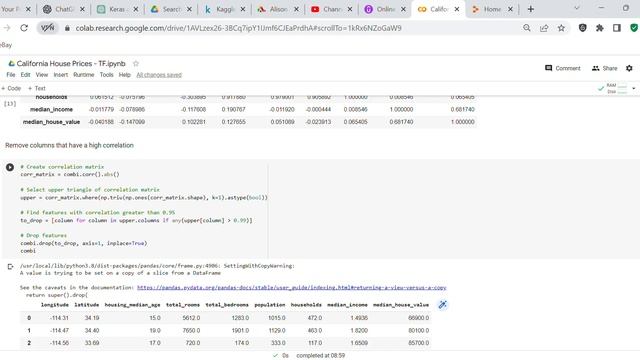Click the site lock icon in address bar
Viewport: 640px width, 360px height.
67,28
